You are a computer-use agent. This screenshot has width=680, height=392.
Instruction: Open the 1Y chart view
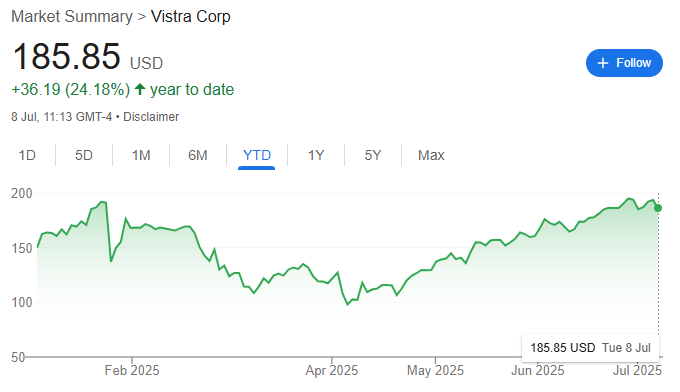pyautogui.click(x=316, y=155)
